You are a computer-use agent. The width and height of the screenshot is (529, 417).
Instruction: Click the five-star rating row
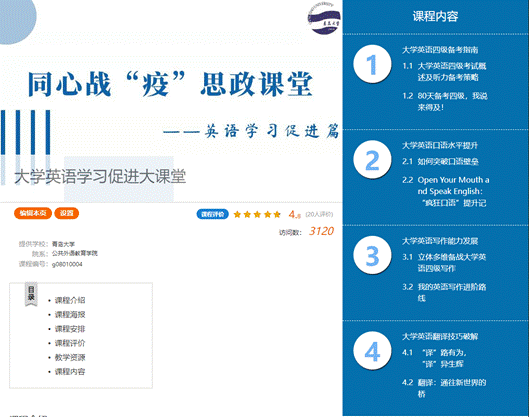[x=257, y=214]
